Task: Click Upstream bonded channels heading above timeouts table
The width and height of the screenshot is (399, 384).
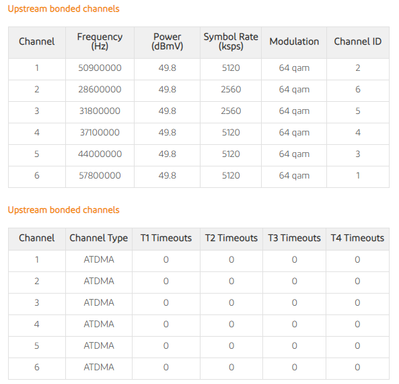Action: [x=63, y=210]
